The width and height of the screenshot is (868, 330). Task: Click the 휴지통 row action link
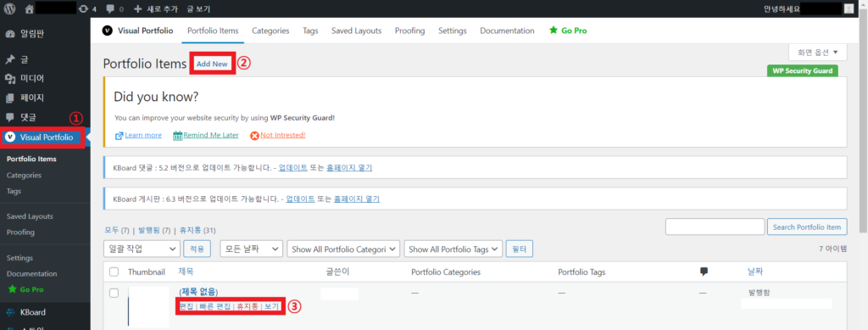tap(247, 306)
